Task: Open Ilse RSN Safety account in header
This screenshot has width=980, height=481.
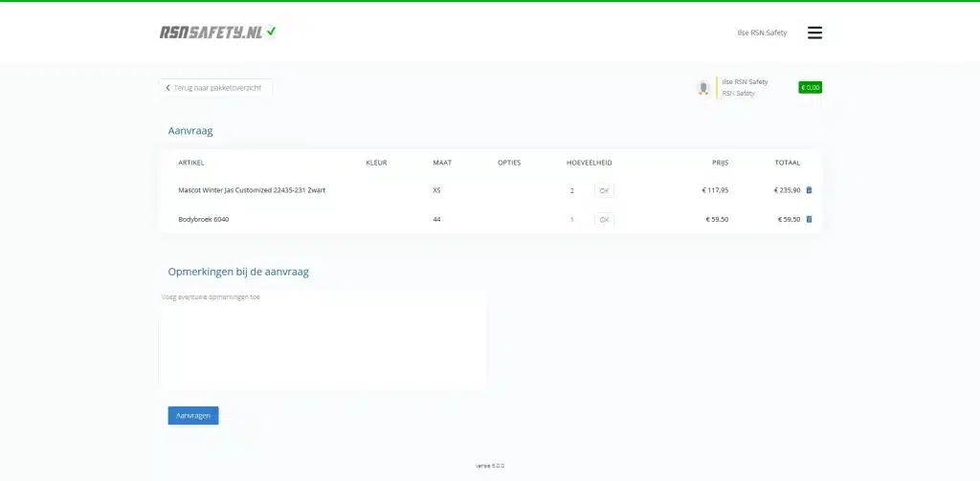Action: coord(762,33)
